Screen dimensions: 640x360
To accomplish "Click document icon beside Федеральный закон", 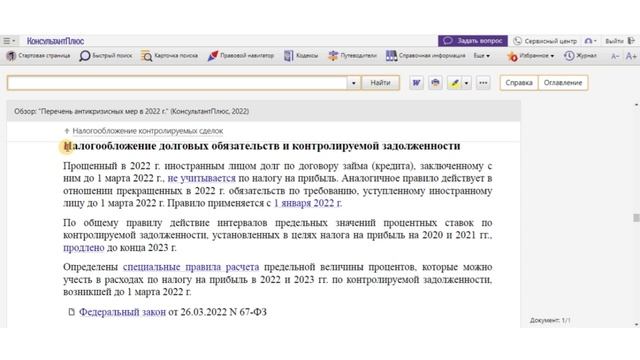I will [x=71, y=312].
